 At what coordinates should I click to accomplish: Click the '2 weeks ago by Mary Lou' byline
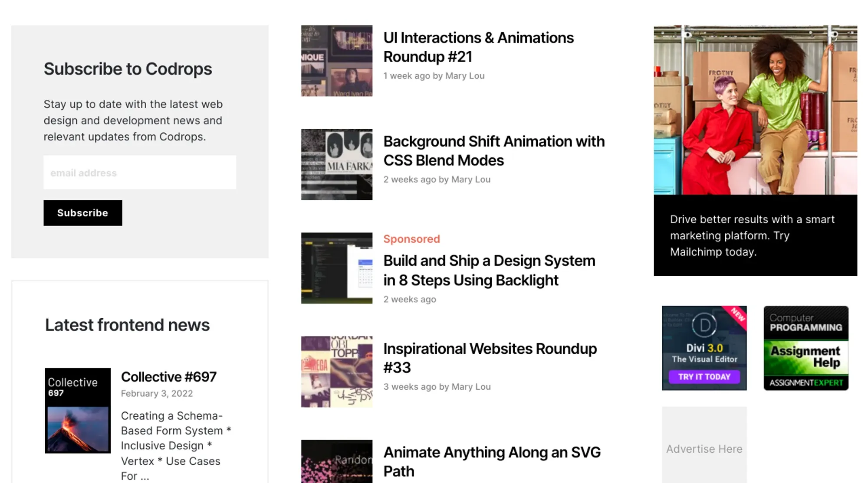437,179
